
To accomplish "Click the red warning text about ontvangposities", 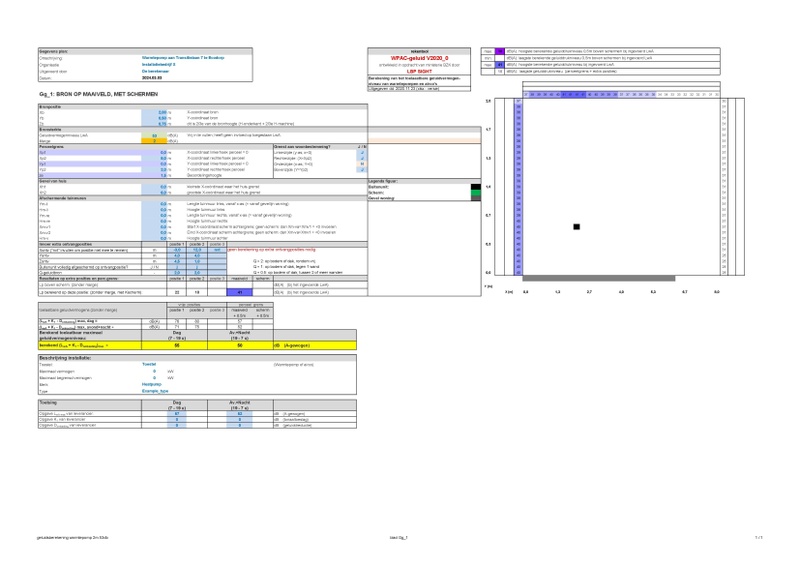I will pyautogui.click(x=271, y=250).
